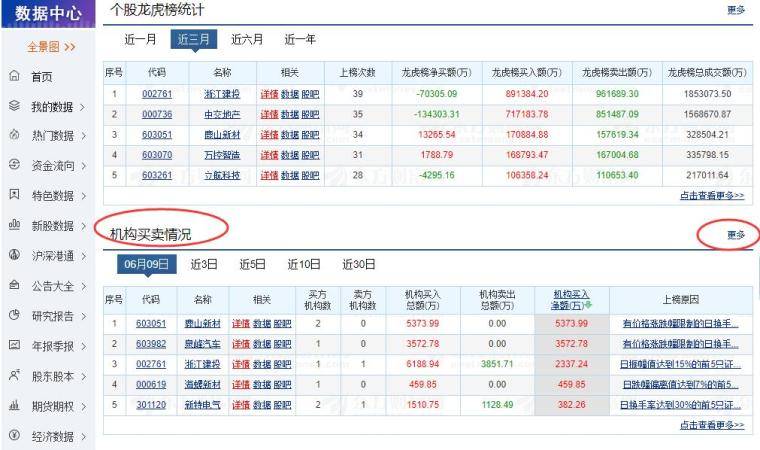Click the 期货期权 bar icon

click(15, 405)
